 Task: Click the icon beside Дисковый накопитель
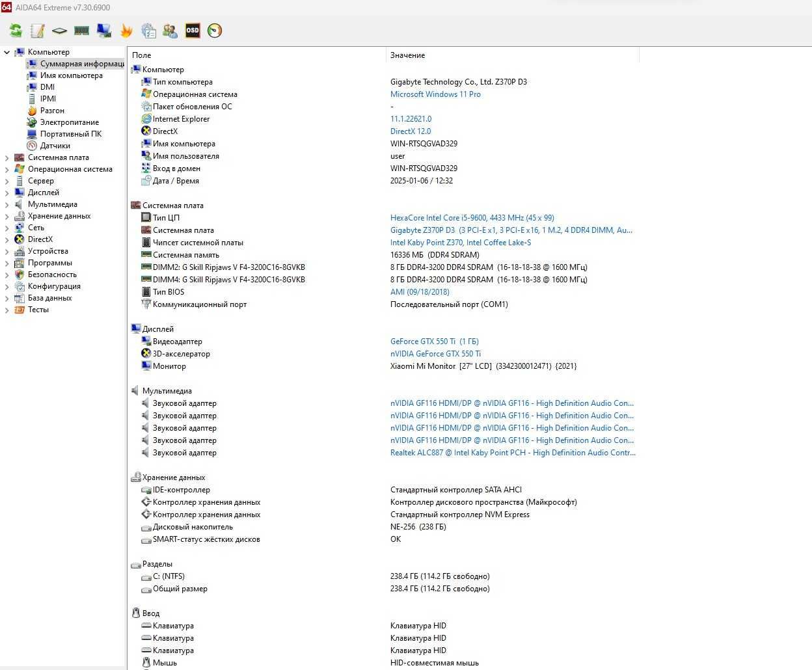146,528
